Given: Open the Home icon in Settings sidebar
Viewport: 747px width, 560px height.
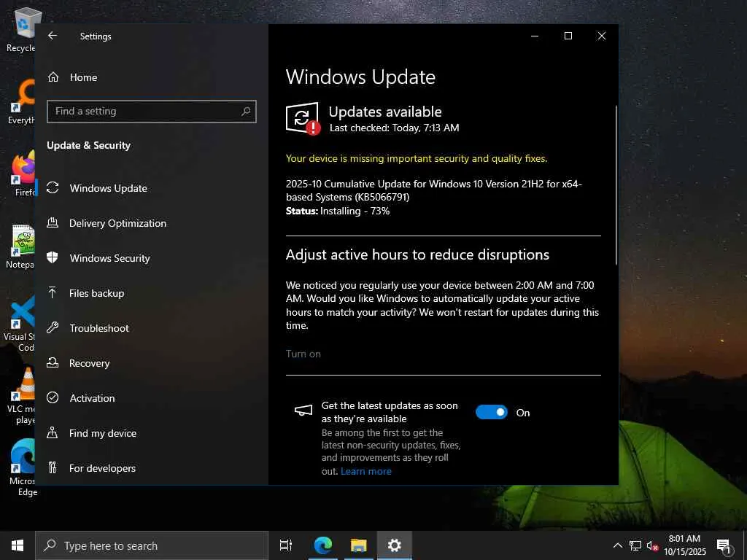Looking at the screenshot, I should coord(53,77).
